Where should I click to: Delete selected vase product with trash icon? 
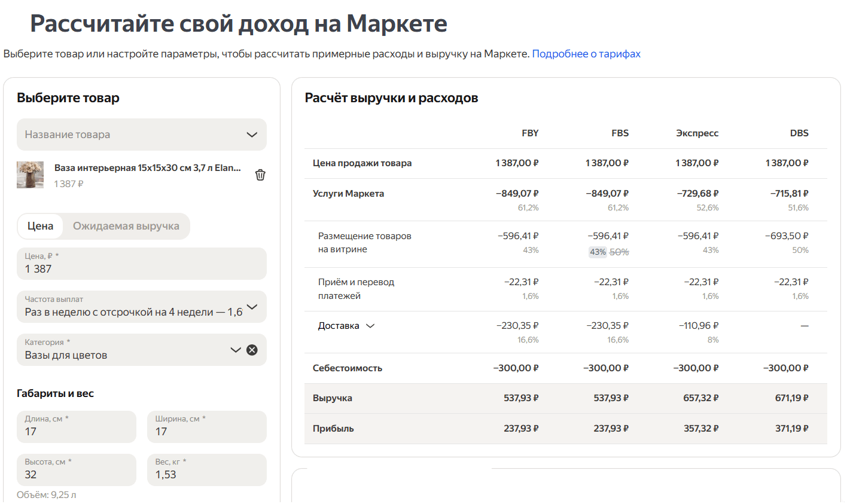click(260, 175)
